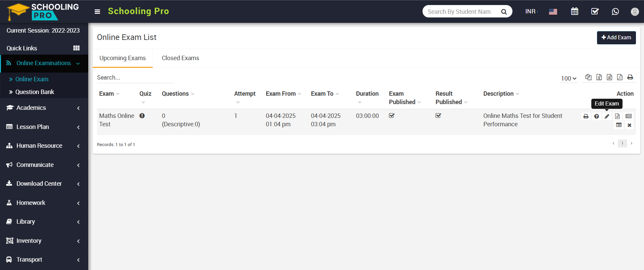
Task: Click the quiz info icon for Maths Online Test
Action: click(142, 116)
